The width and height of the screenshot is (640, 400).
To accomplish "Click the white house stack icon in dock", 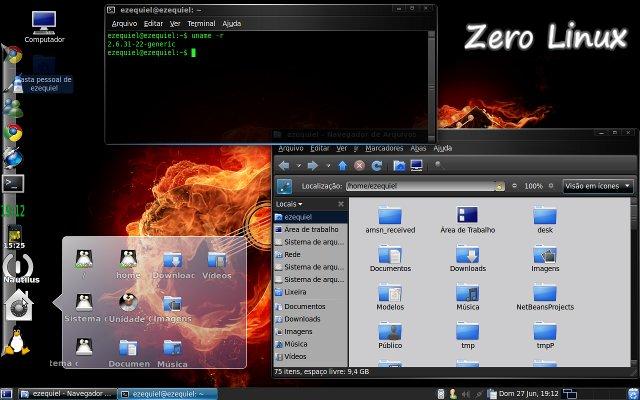I will (x=19, y=305).
